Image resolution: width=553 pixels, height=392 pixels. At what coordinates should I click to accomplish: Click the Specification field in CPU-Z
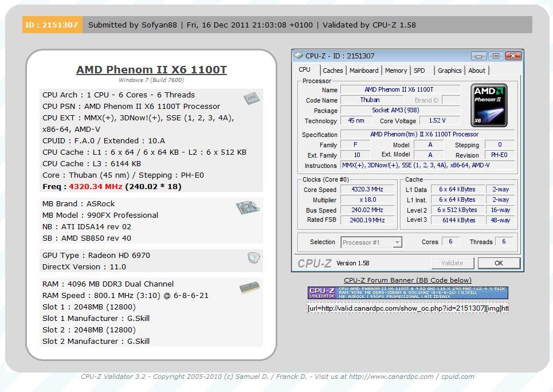427,134
